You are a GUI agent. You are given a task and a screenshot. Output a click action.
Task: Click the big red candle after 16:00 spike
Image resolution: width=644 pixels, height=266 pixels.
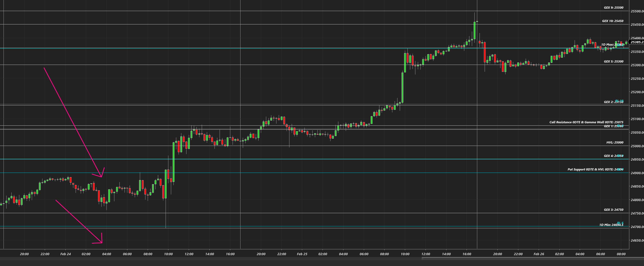[484, 52]
